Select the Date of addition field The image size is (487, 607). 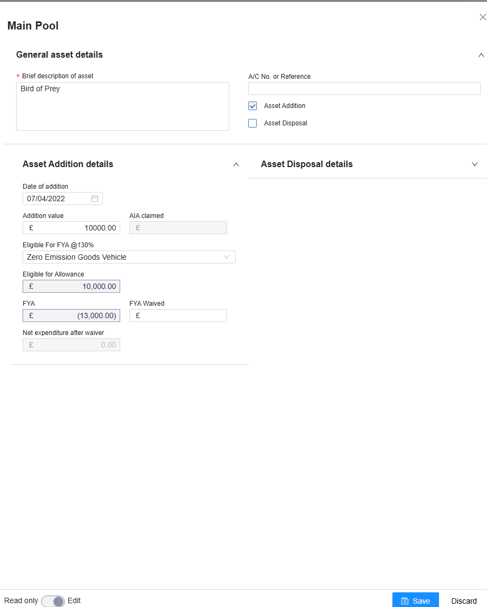62,199
